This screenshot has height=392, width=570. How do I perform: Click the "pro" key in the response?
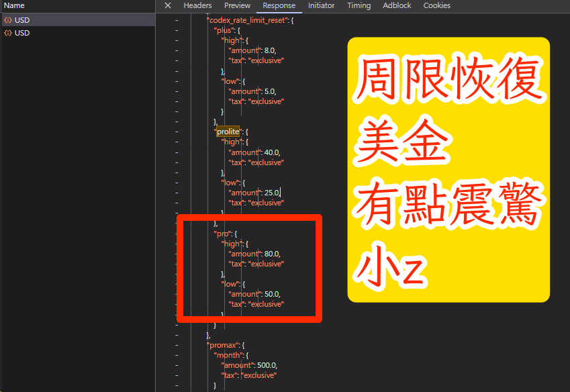coord(222,234)
